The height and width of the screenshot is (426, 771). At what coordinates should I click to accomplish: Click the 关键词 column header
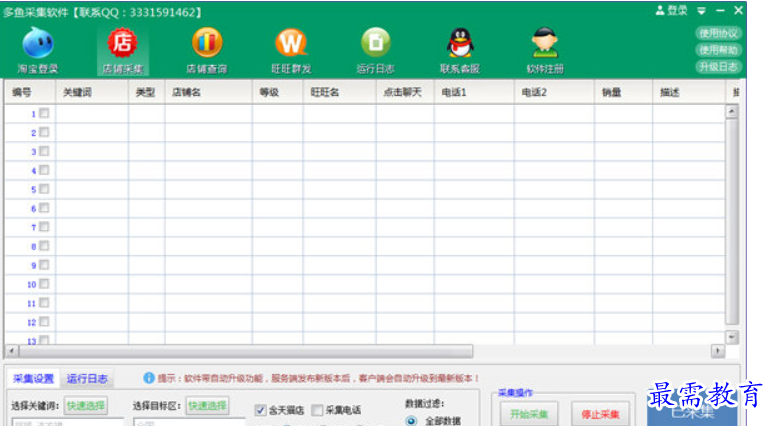tap(92, 92)
